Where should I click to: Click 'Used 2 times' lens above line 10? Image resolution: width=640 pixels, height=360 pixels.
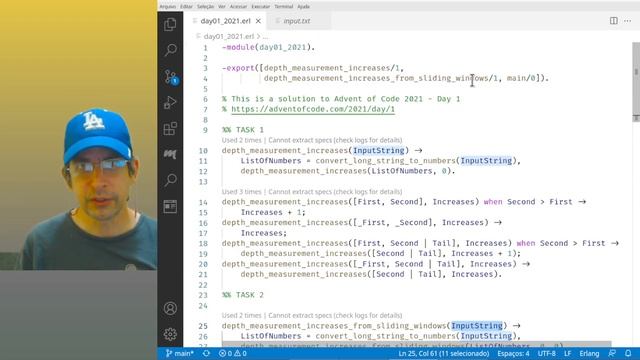242,140
